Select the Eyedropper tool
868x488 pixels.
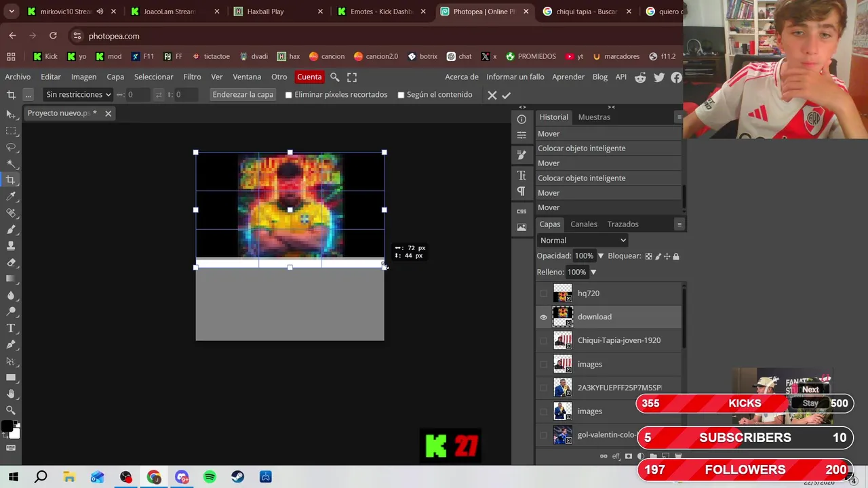11,197
